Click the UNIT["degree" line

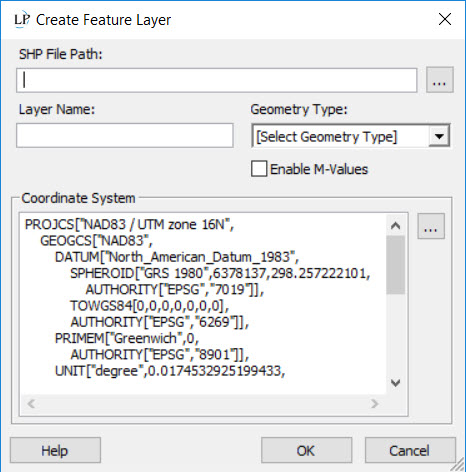170,371
